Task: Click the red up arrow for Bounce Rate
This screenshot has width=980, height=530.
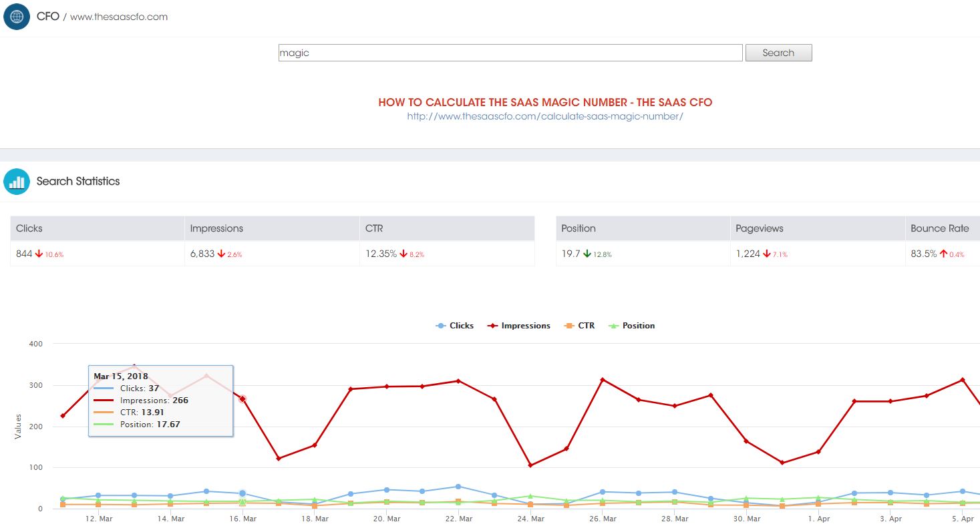Action: click(x=944, y=254)
